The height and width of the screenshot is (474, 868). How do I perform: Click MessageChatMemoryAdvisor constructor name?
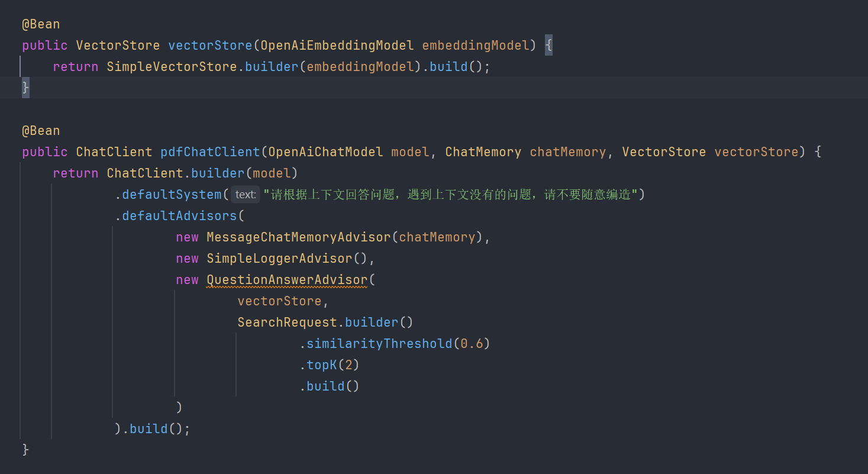pos(299,237)
